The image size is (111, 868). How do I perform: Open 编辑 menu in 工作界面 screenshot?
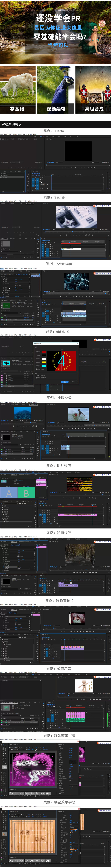(6, 134)
